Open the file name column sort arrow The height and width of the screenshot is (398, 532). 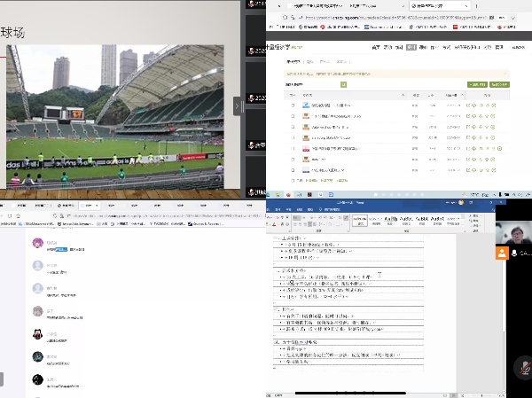[x=314, y=94]
